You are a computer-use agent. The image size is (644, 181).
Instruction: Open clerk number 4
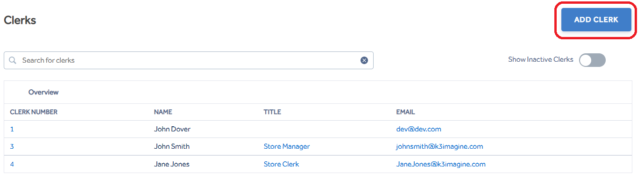(x=12, y=164)
